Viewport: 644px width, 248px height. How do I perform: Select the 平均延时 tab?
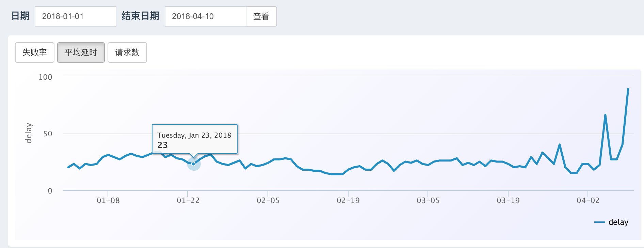tap(81, 52)
